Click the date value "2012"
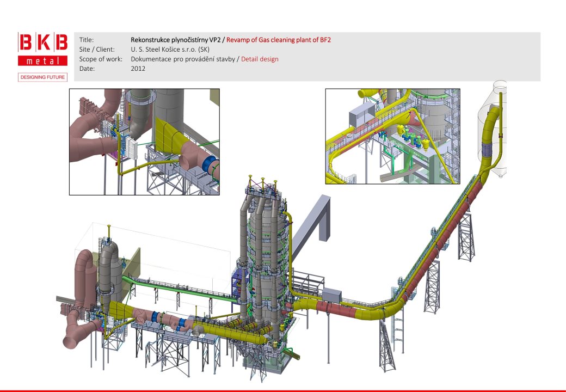Viewport: 566px width, 392px height. 138,69
